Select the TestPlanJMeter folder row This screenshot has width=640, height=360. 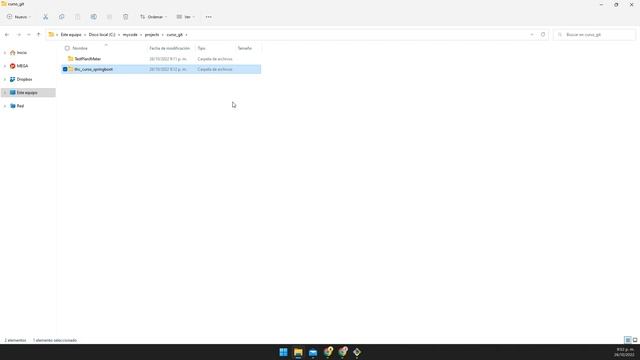click(x=161, y=59)
